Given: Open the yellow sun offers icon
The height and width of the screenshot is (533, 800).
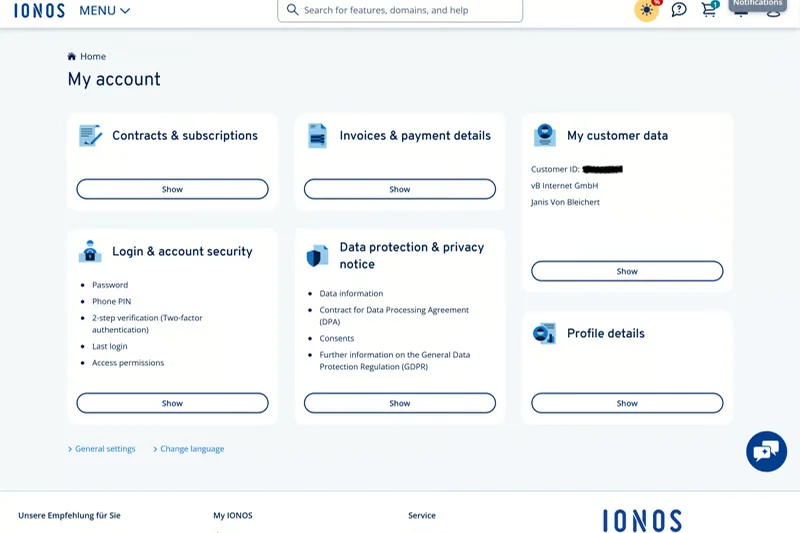Looking at the screenshot, I should click(646, 10).
